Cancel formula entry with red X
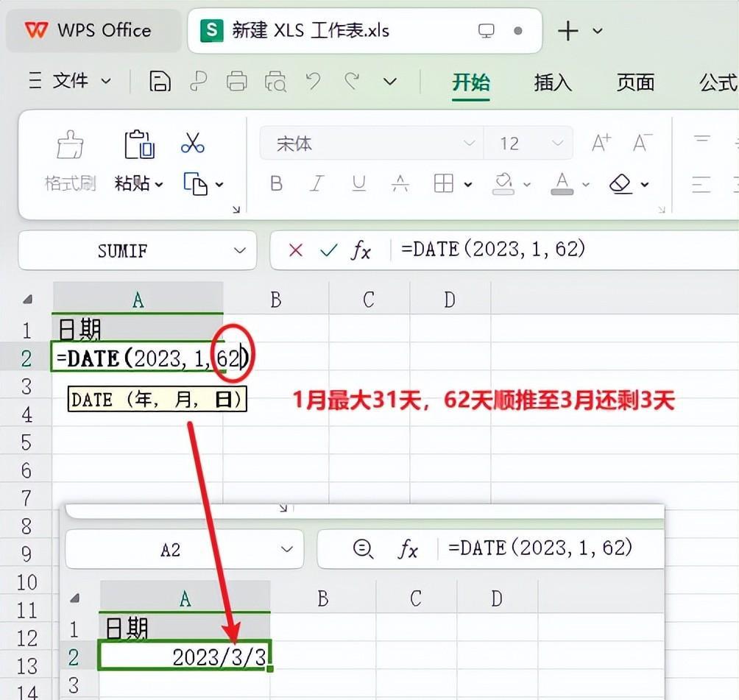Screen dimensions: 739x700 click(295, 250)
